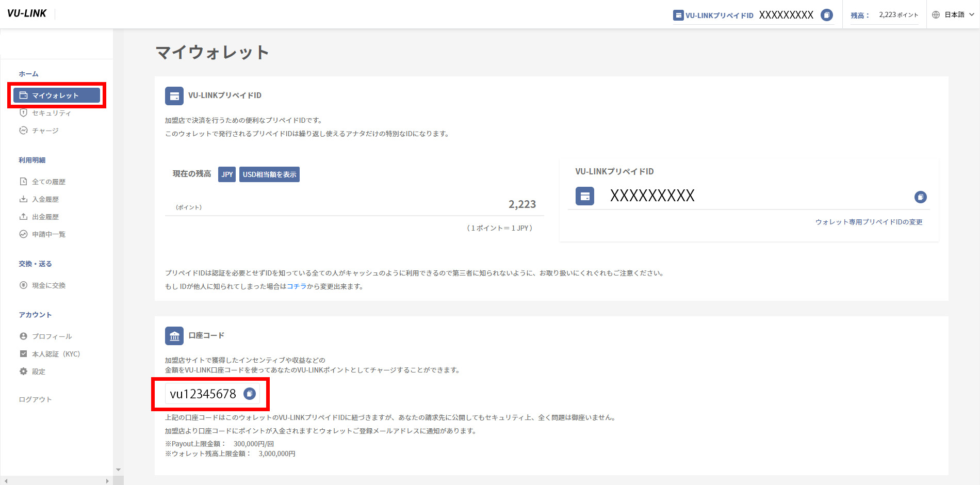The image size is (980, 485).
Task: Click the horizontal scrollbar left arrow
Action: click(5, 481)
